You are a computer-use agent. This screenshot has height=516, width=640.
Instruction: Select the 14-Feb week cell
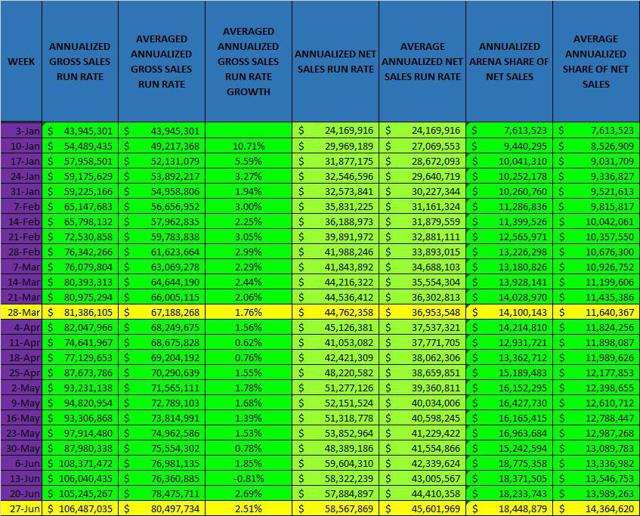pyautogui.click(x=21, y=221)
